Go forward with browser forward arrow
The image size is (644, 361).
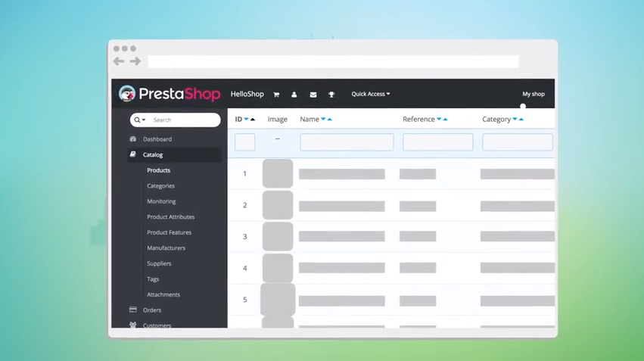pyautogui.click(x=135, y=61)
